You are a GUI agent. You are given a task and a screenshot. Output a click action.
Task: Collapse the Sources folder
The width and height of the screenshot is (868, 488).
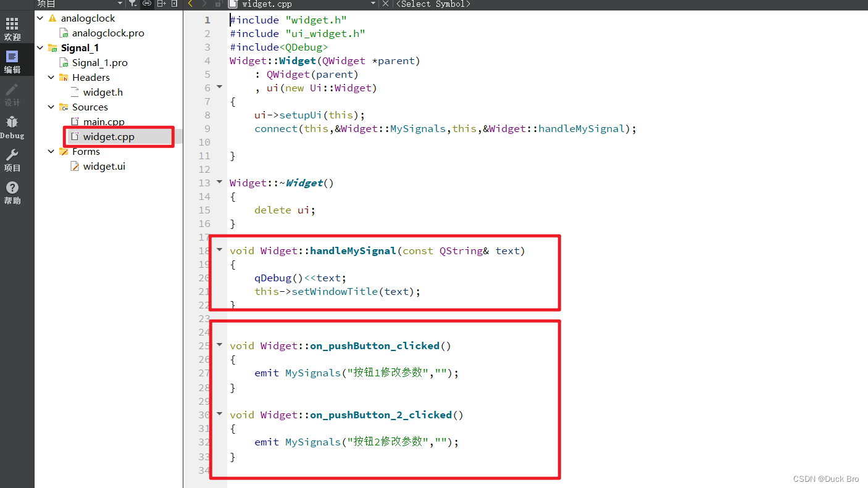51,107
